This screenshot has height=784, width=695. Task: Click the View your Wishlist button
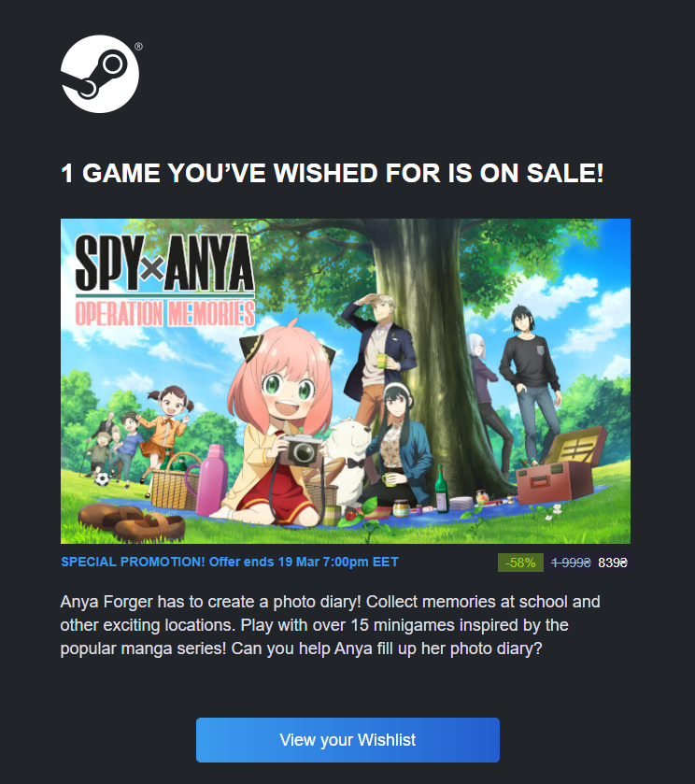click(x=347, y=740)
